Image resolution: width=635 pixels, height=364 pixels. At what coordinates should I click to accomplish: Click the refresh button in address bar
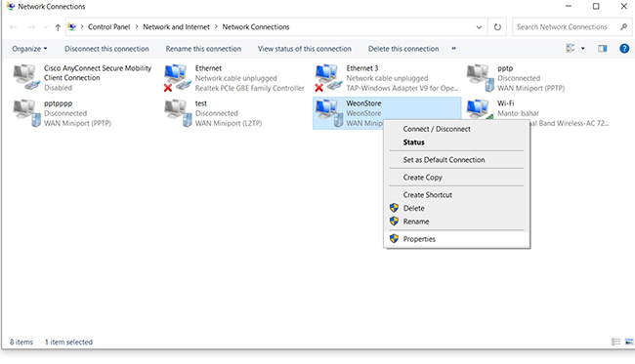[497, 27]
